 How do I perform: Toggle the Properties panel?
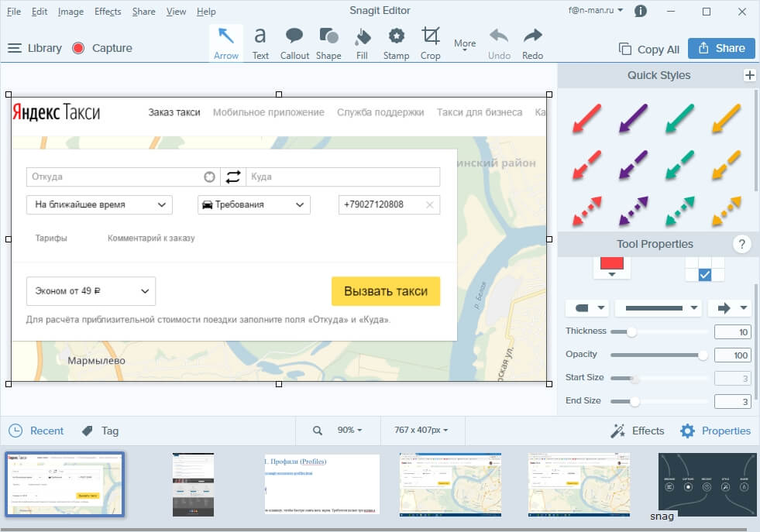click(x=715, y=431)
